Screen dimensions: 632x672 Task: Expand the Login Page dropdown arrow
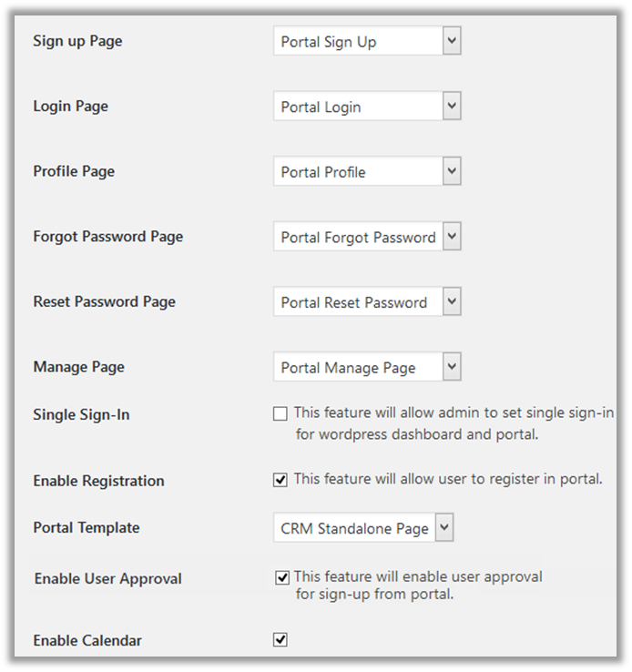tap(452, 107)
